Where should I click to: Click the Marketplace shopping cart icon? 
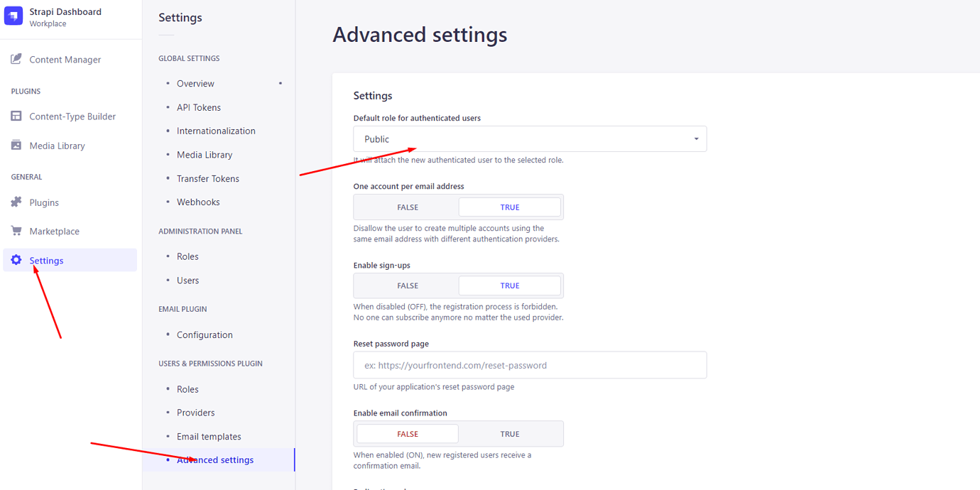[16, 230]
